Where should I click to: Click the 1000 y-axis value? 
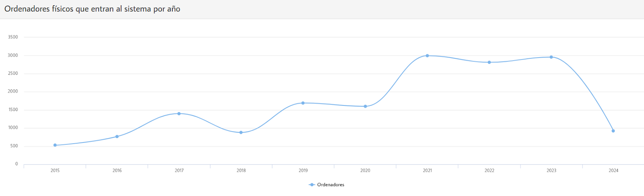[x=13, y=128]
